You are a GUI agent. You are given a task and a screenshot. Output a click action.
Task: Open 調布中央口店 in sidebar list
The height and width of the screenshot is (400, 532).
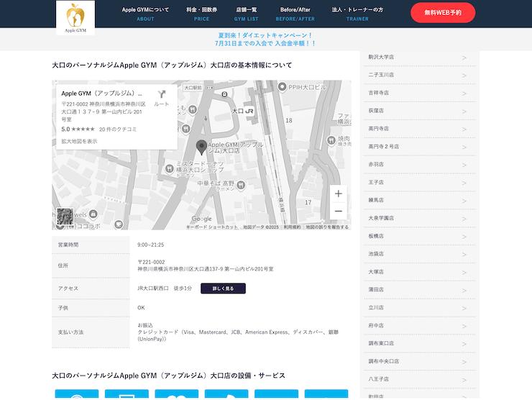[420, 361]
